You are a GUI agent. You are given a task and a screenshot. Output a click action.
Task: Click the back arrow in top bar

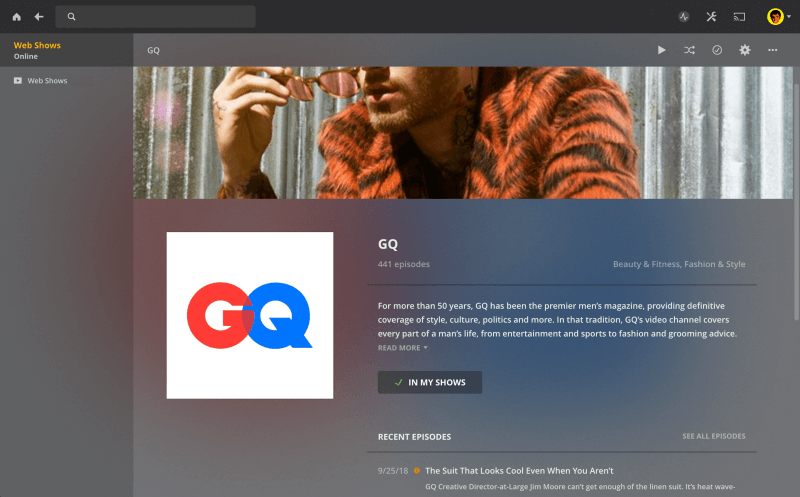pos(39,17)
